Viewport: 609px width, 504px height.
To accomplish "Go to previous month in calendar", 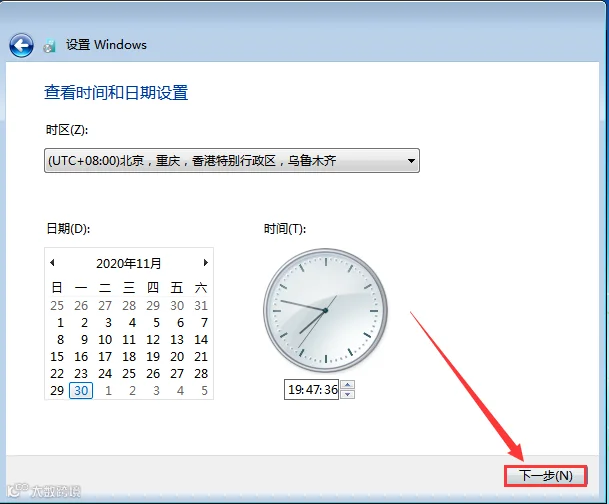I will pyautogui.click(x=52, y=263).
